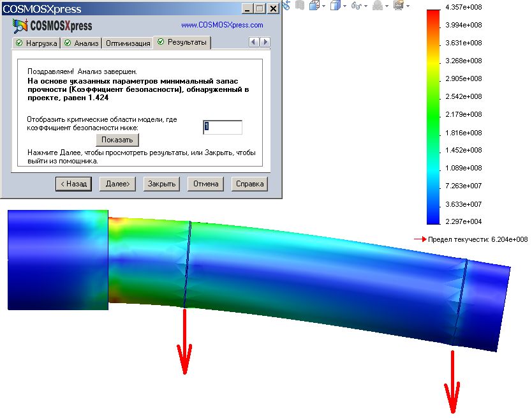
Task: Click the Показать button
Action: click(117, 140)
